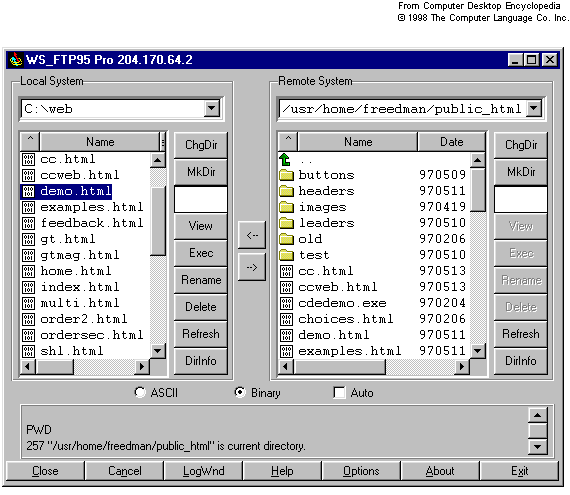Viewport: 570px width, 495px height.
Task: Click the file icon beside remote ccweb.html
Action: [x=286, y=287]
